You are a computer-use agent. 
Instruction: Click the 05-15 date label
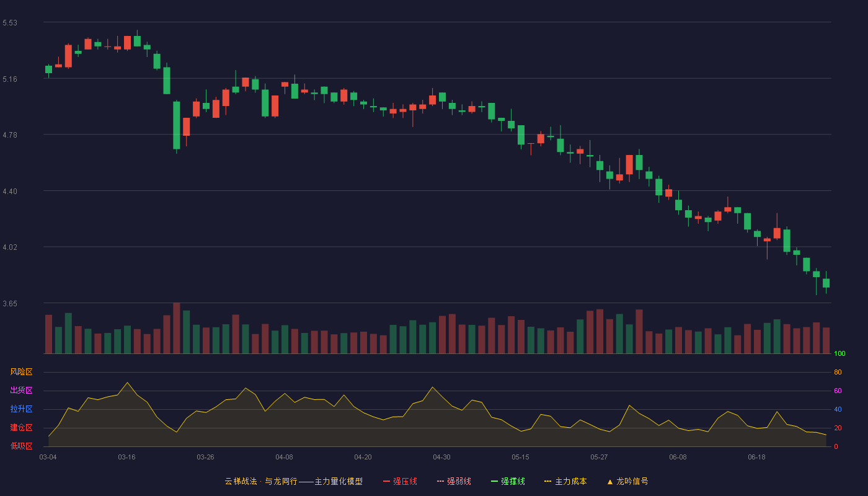click(520, 457)
